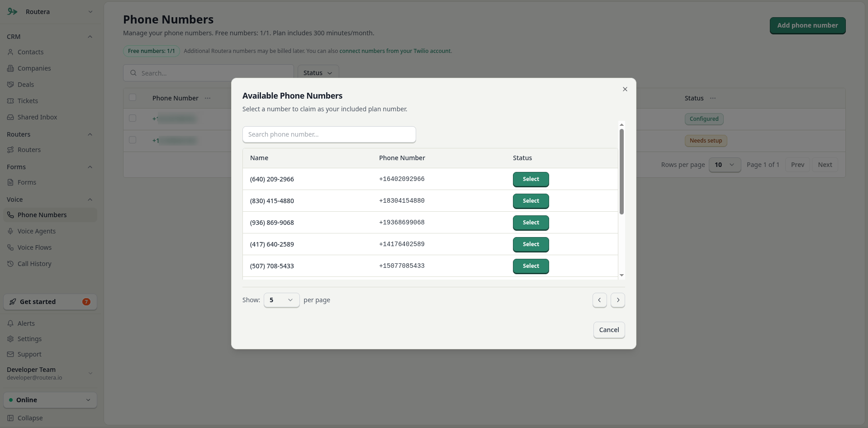The image size is (868, 428).
Task: Select the (640) 209-2966 number
Action: [x=531, y=179]
